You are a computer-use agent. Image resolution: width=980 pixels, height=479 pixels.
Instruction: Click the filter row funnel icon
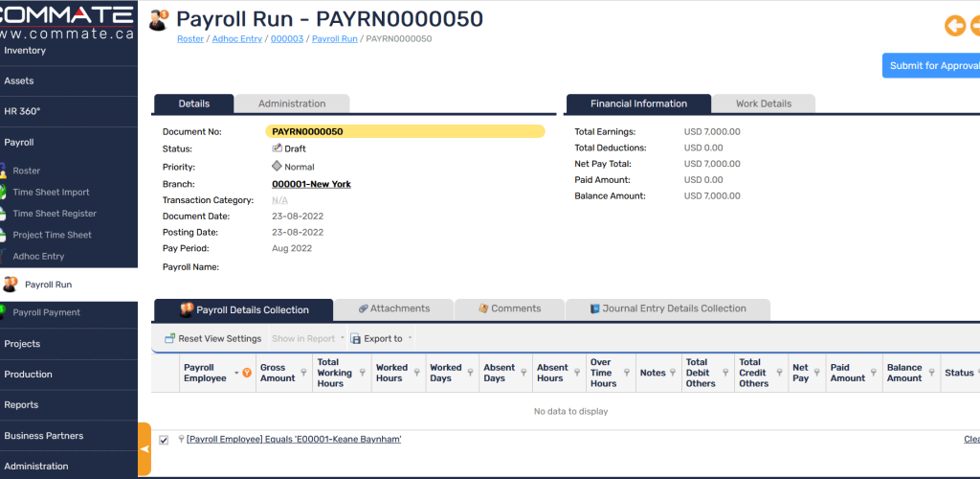pos(181,440)
